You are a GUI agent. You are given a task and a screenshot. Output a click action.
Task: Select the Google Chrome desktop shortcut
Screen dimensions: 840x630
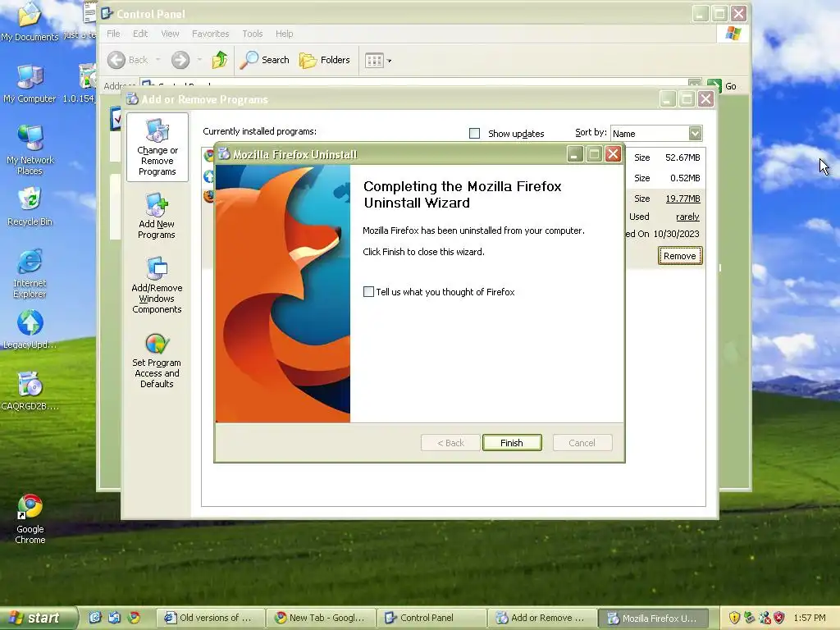tap(30, 519)
